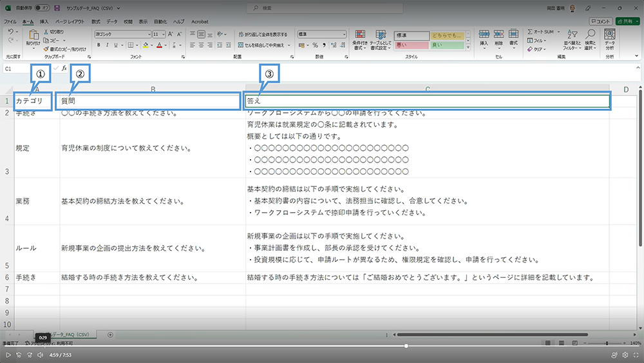Collapse the ribbon with the chevron

(x=637, y=56)
